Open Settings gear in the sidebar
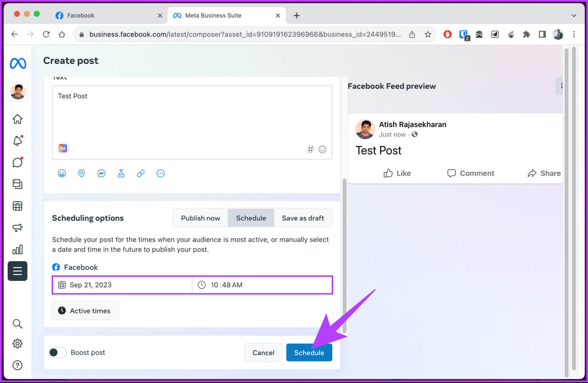 coord(18,344)
